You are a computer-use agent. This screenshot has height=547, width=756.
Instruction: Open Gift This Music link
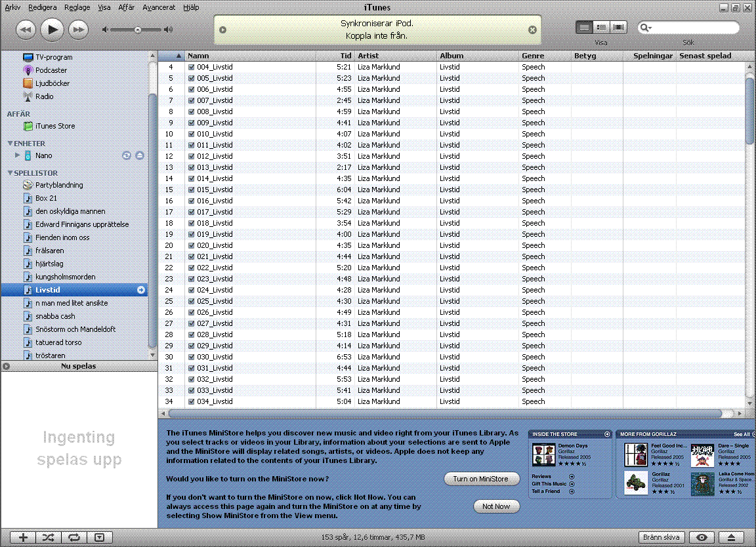(x=553, y=484)
